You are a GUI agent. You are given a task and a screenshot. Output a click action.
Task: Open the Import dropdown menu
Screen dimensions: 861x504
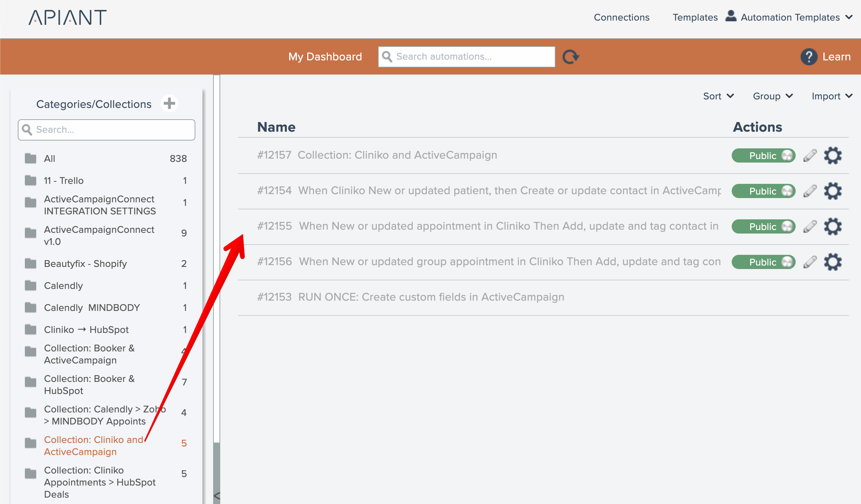tap(832, 96)
